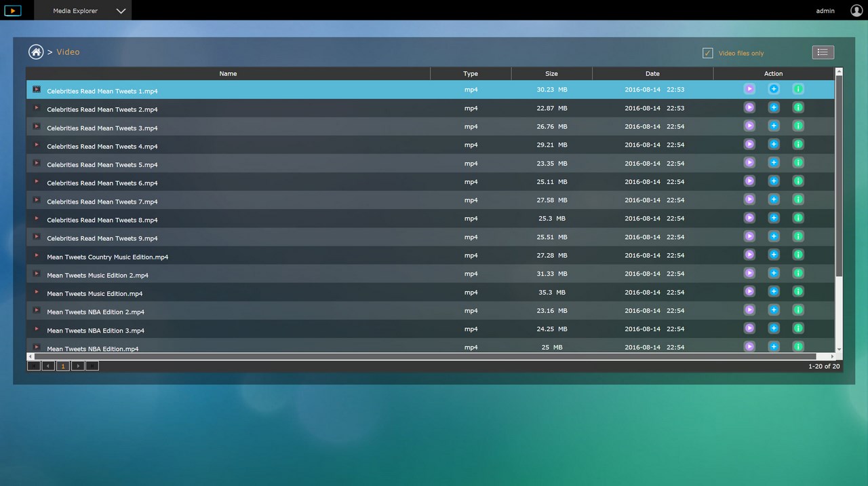Play Celebrities Read Mean Tweets 6.mp4
868x486 pixels.
(749, 181)
